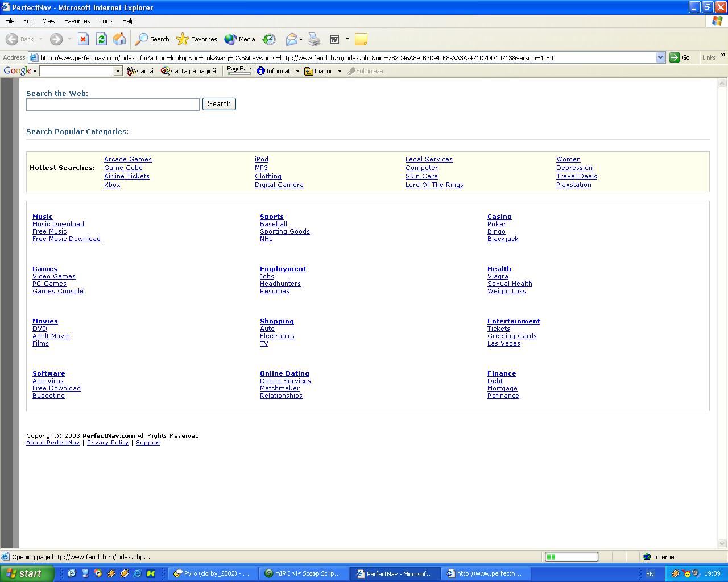Click the Refresh page icon
The width and height of the screenshot is (728, 582).
(101, 39)
